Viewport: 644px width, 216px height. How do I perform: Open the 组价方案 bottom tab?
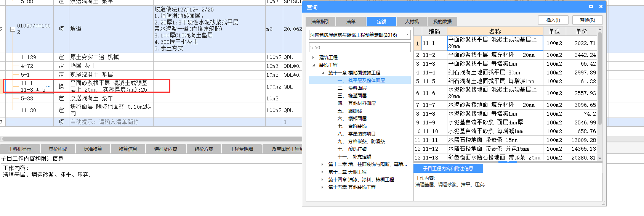[x=204, y=149]
